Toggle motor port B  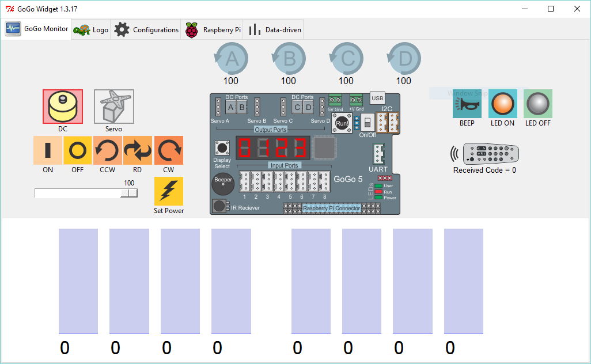(289, 59)
